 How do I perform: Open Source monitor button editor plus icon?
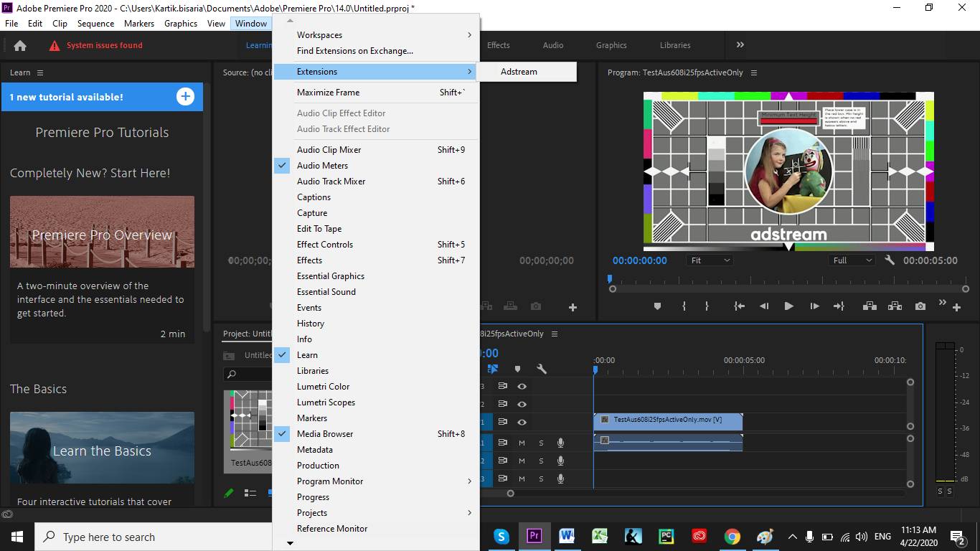coord(573,307)
